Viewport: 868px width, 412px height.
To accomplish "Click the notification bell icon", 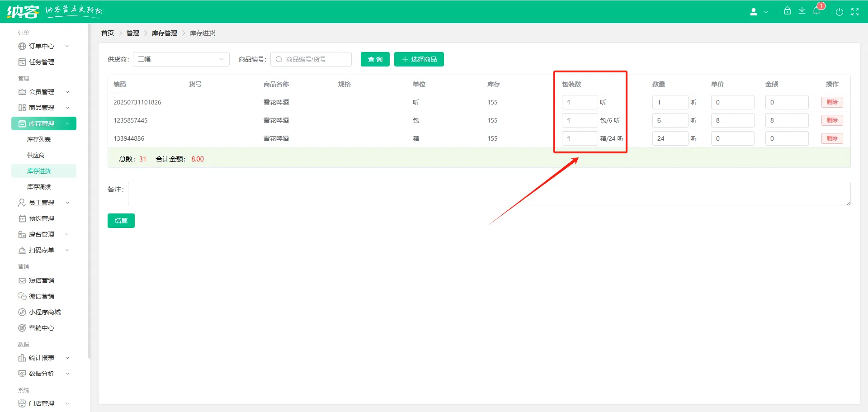I will 816,11.
